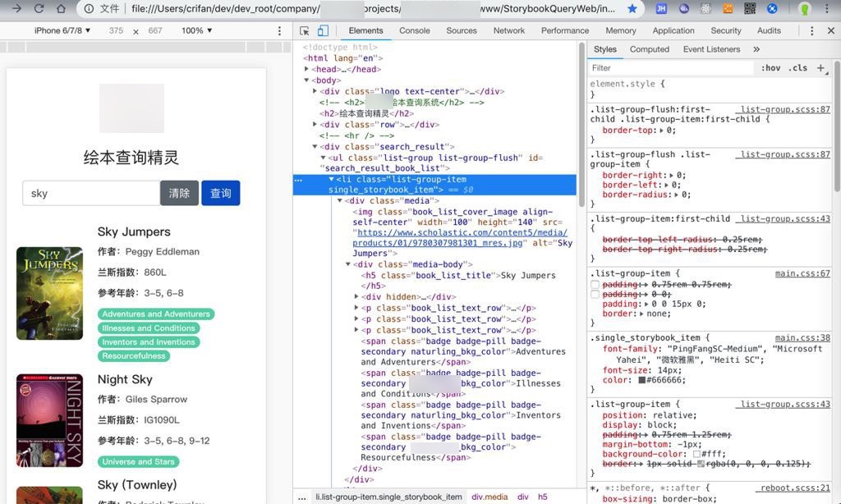841x504 pixels.
Task: Open the Application tab
Action: (673, 30)
